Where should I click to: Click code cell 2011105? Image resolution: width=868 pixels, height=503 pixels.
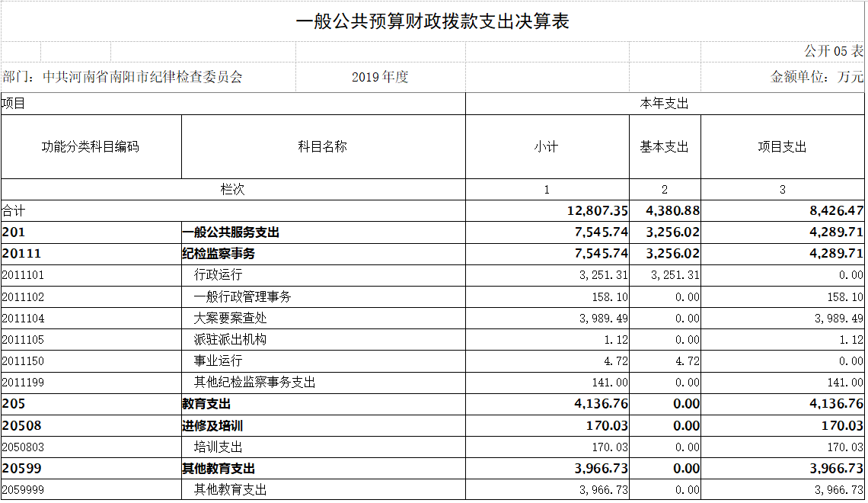(91, 340)
